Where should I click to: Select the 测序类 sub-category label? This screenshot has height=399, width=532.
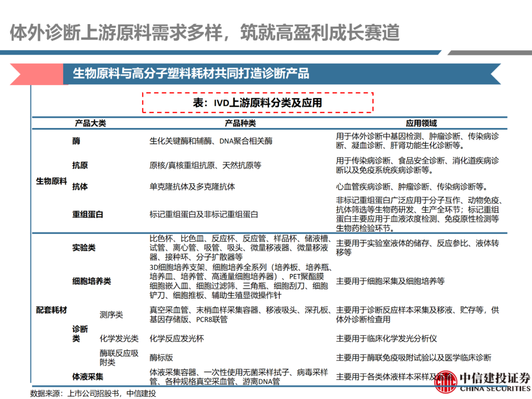coord(111,314)
